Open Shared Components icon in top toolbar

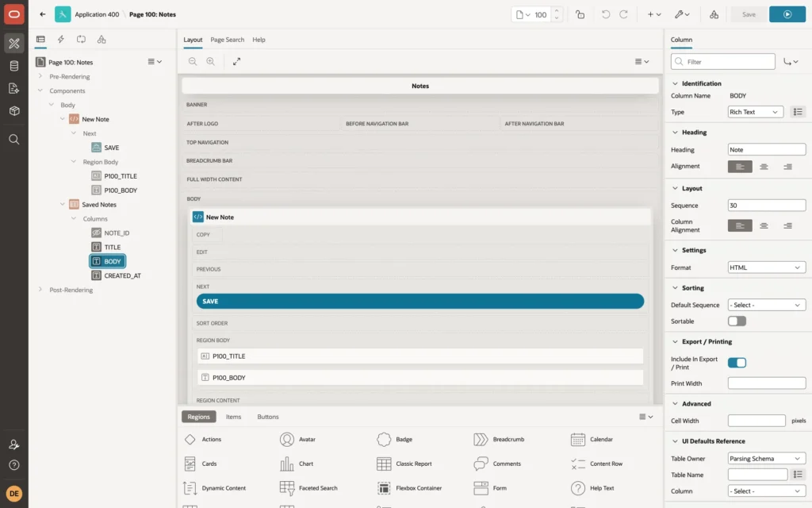(x=714, y=14)
